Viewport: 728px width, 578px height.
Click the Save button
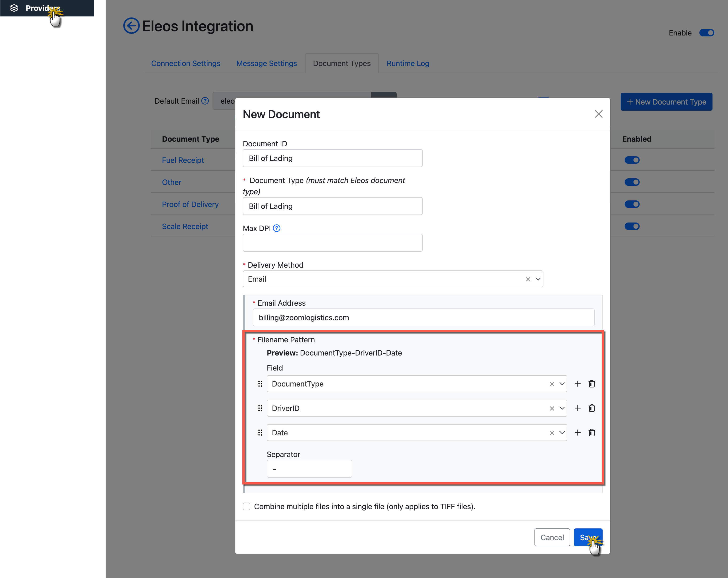click(588, 537)
